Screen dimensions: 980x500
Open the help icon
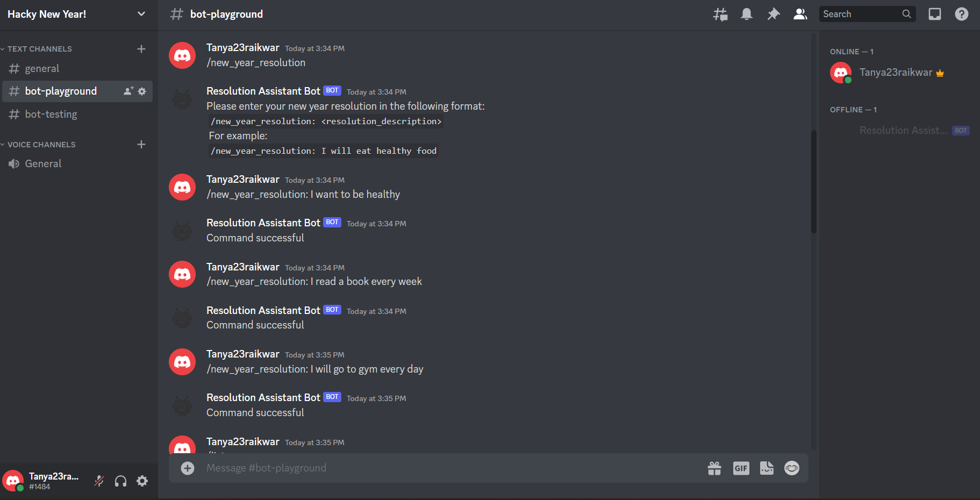962,15
